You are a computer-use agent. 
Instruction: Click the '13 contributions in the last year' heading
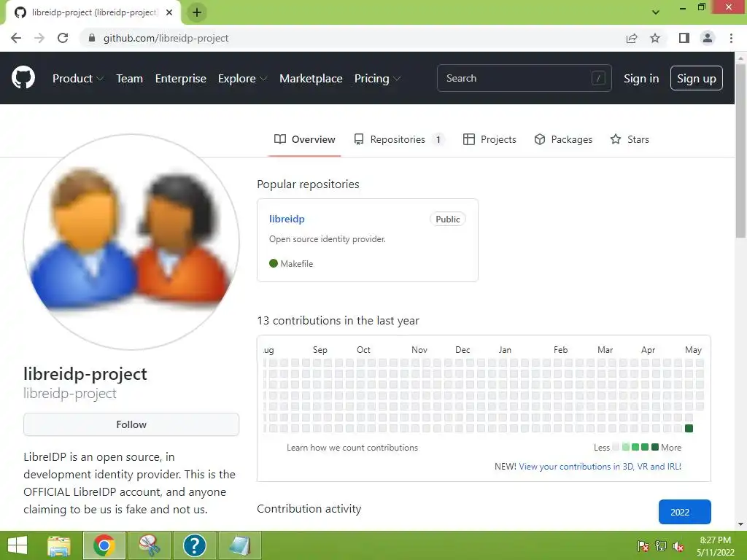click(x=338, y=321)
